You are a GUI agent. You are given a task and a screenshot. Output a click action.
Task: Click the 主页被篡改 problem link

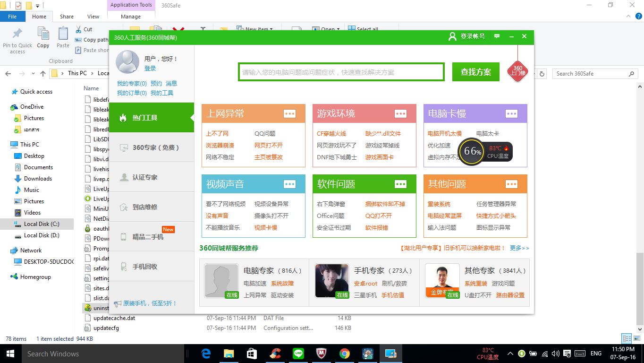(x=269, y=157)
